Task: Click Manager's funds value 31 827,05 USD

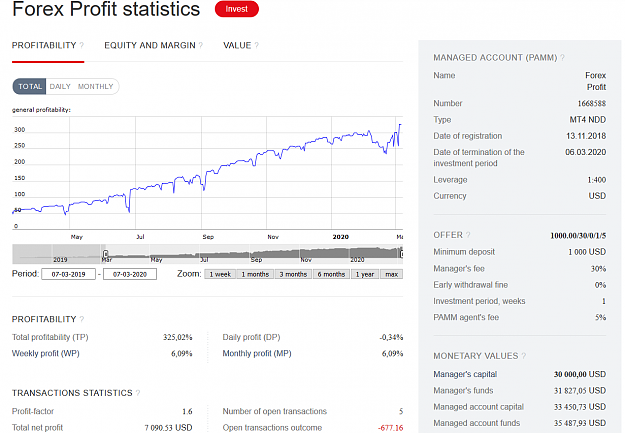Action: point(580,391)
